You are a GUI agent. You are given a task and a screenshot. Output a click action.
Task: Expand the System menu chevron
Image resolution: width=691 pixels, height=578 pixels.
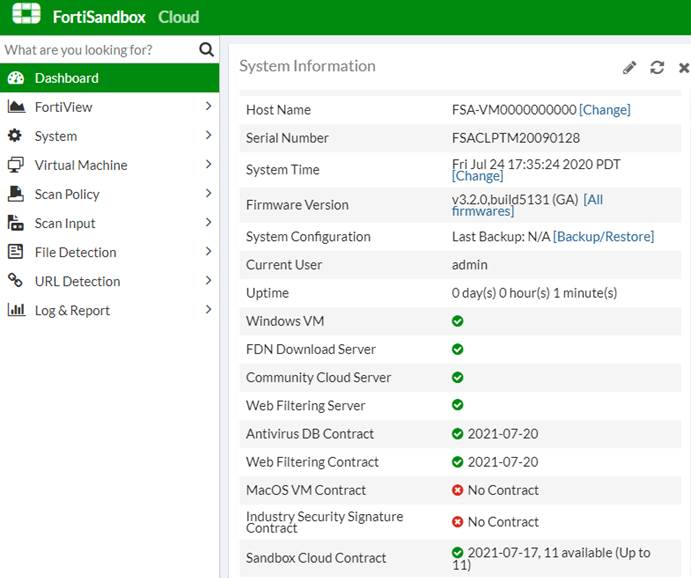tap(208, 135)
